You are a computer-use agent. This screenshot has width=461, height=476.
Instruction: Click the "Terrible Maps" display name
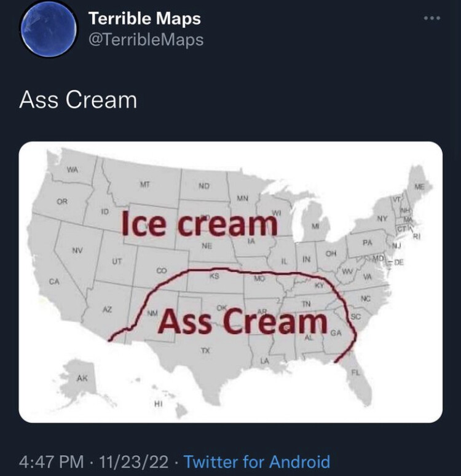[144, 18]
